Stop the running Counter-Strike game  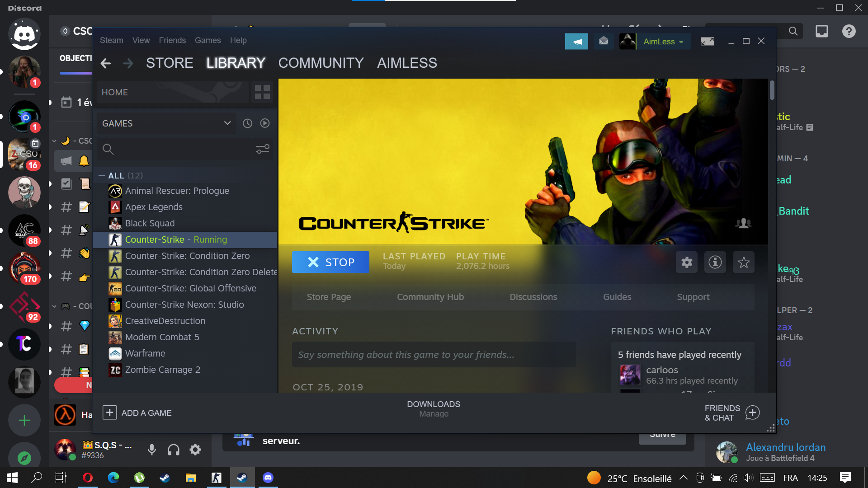(330, 262)
